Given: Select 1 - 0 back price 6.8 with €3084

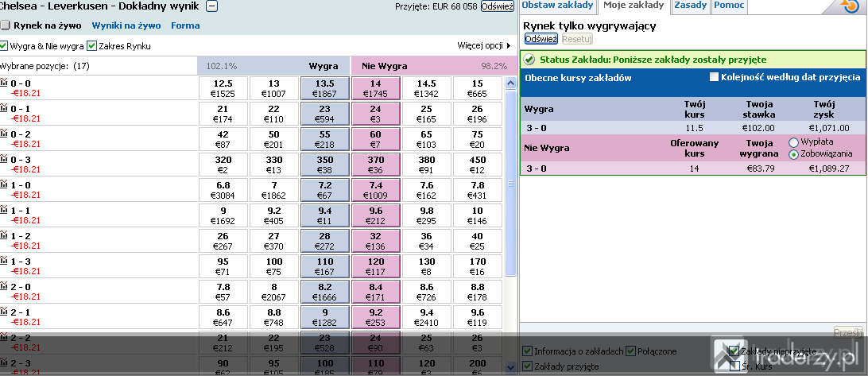Looking at the screenshot, I should tap(223, 191).
